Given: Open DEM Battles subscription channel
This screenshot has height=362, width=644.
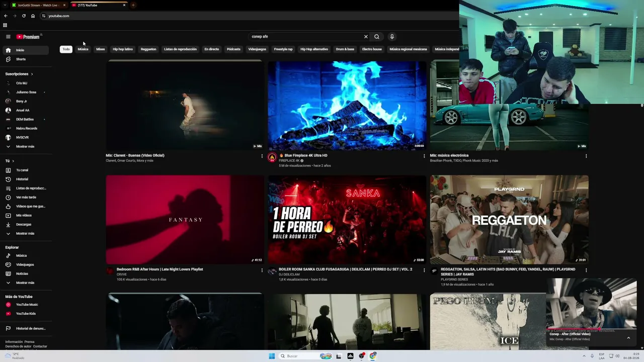Looking at the screenshot, I should coord(25,120).
